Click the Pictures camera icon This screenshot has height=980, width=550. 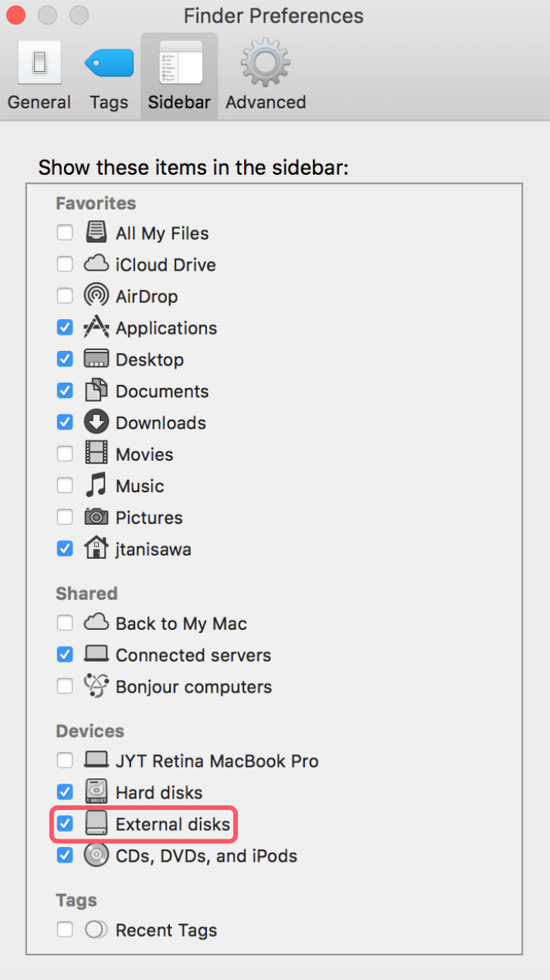click(96, 517)
